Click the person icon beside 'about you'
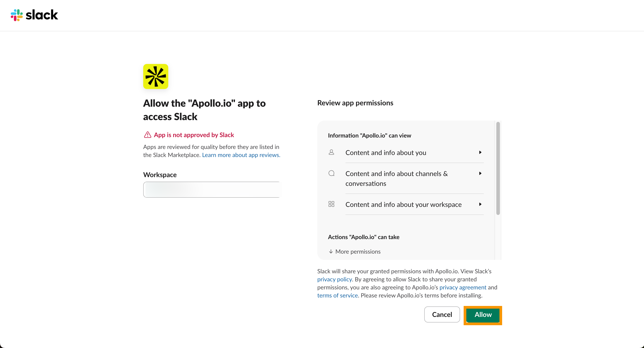The width and height of the screenshot is (644, 348). pyautogui.click(x=331, y=152)
